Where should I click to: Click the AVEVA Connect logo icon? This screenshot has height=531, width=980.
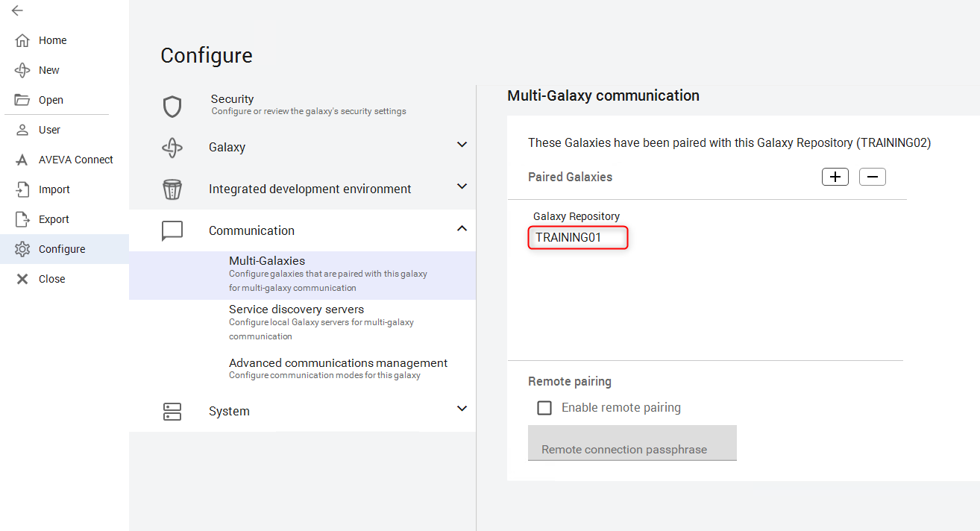22,160
